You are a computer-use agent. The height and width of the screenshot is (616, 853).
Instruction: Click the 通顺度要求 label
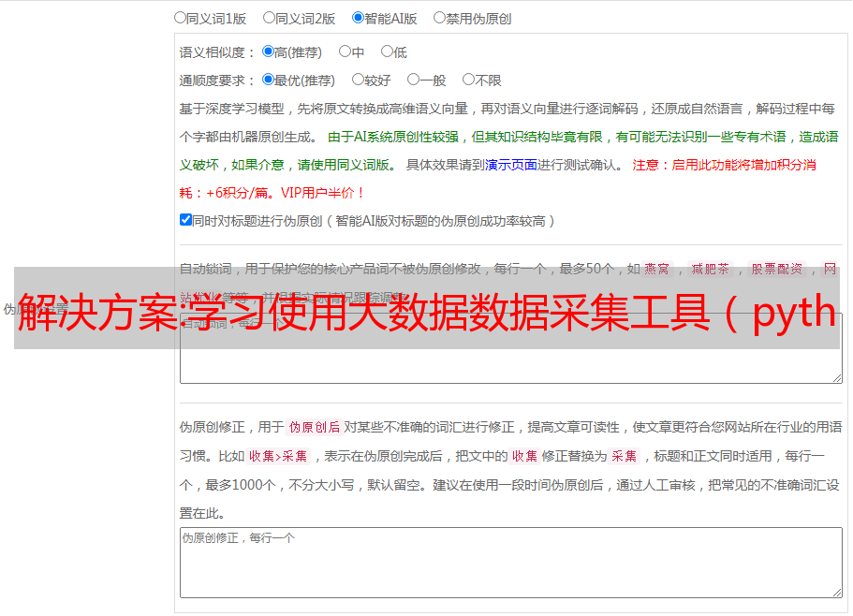pos(217,81)
